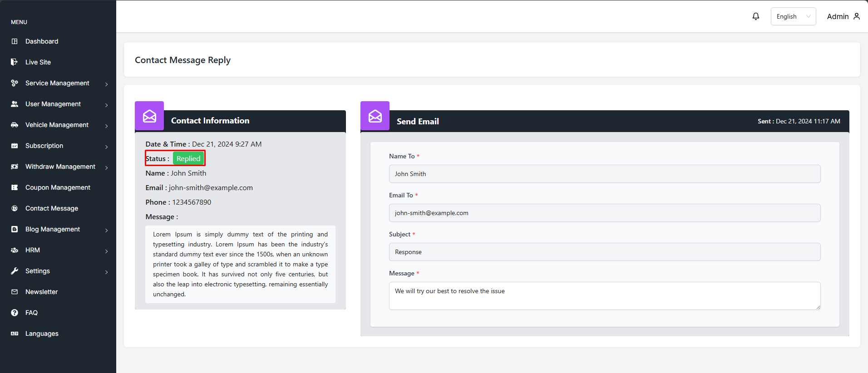Click the Live Site exit icon
Image resolution: width=868 pixels, height=373 pixels.
point(15,62)
